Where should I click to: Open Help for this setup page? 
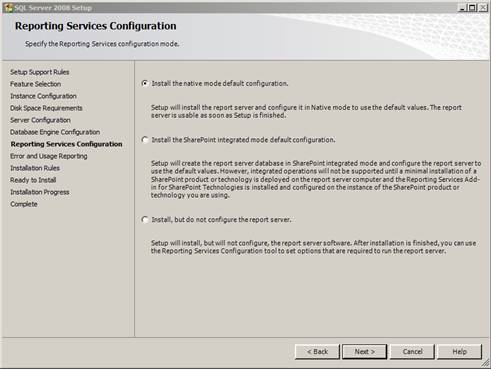(x=459, y=352)
